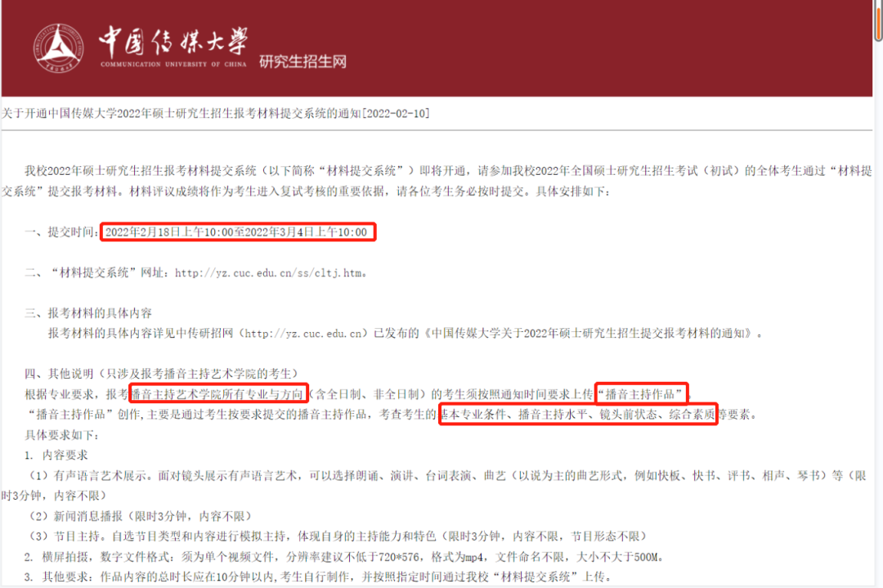Click the text 基本专业条件、播音主持水平

click(514, 415)
